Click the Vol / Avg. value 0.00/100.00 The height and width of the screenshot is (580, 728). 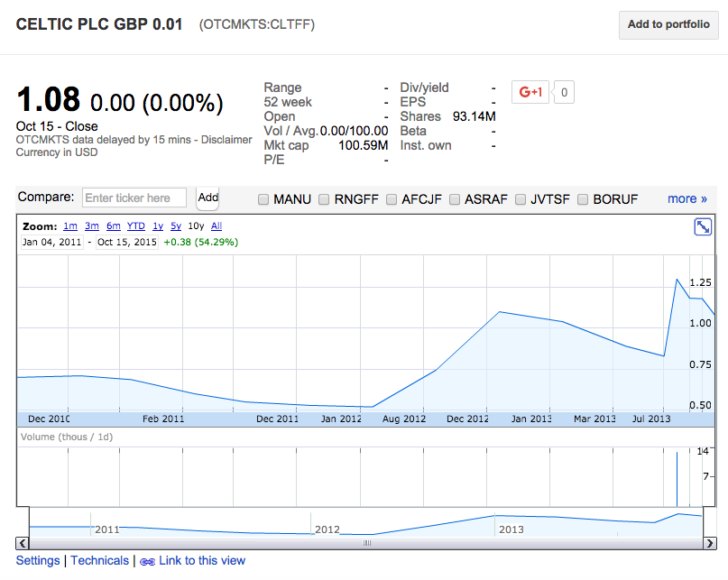(x=355, y=131)
